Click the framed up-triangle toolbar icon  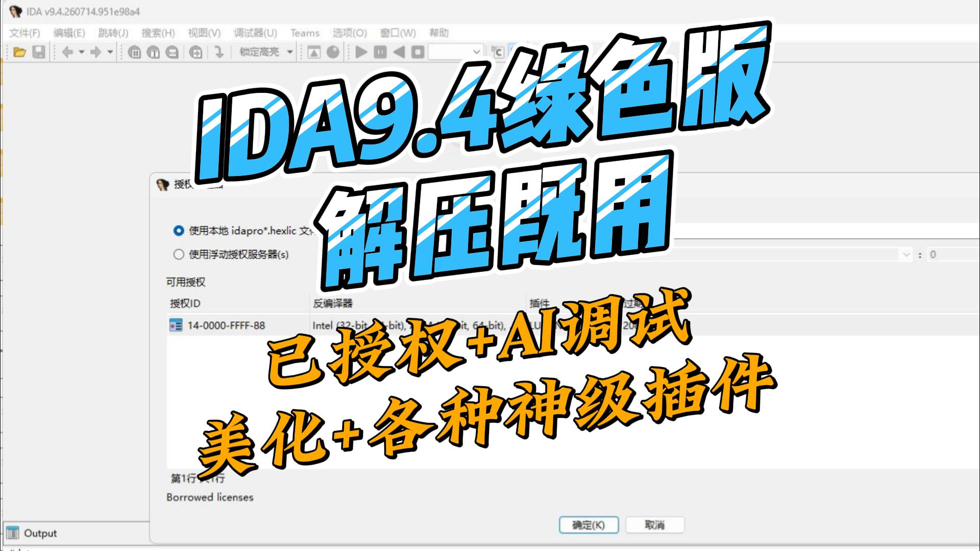(314, 52)
